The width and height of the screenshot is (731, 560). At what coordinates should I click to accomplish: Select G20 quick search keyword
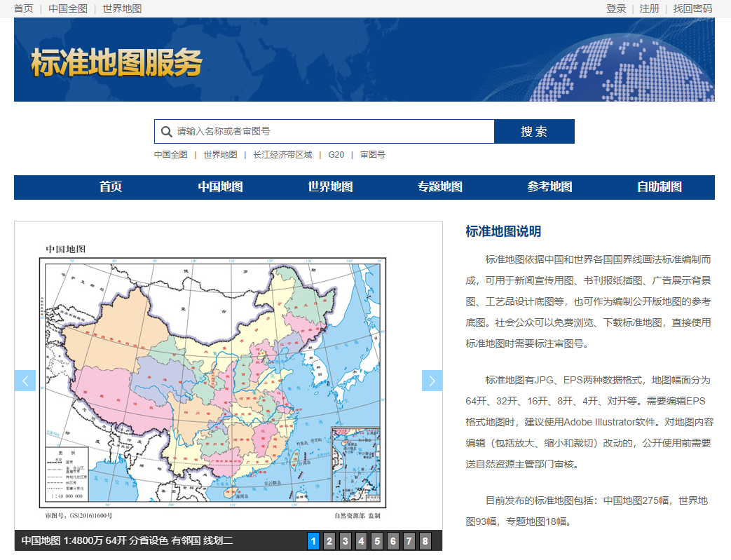(336, 155)
